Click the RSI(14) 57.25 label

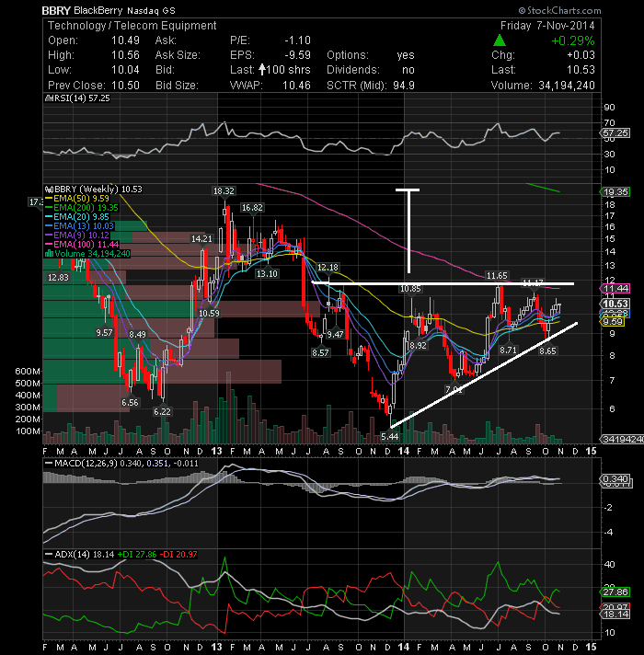pyautogui.click(x=82, y=98)
